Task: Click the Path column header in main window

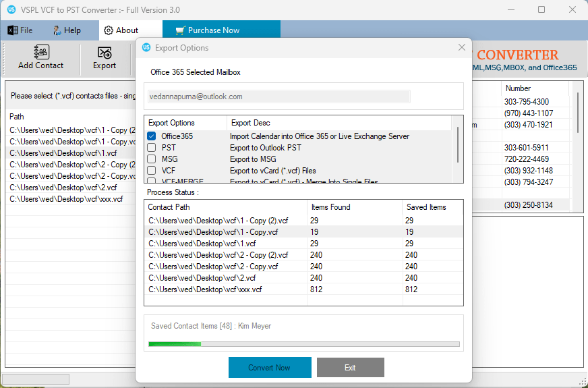Action: [16, 117]
